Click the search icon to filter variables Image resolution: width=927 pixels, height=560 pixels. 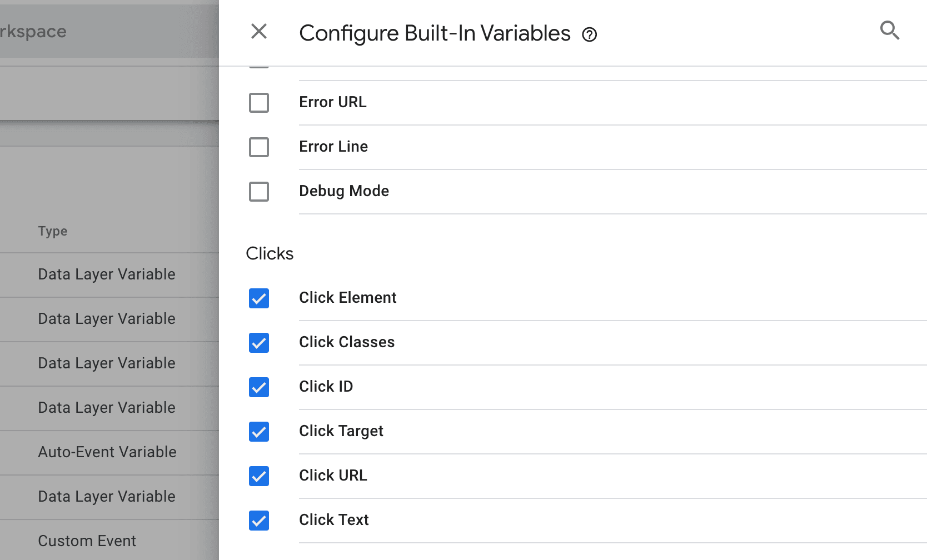(890, 31)
